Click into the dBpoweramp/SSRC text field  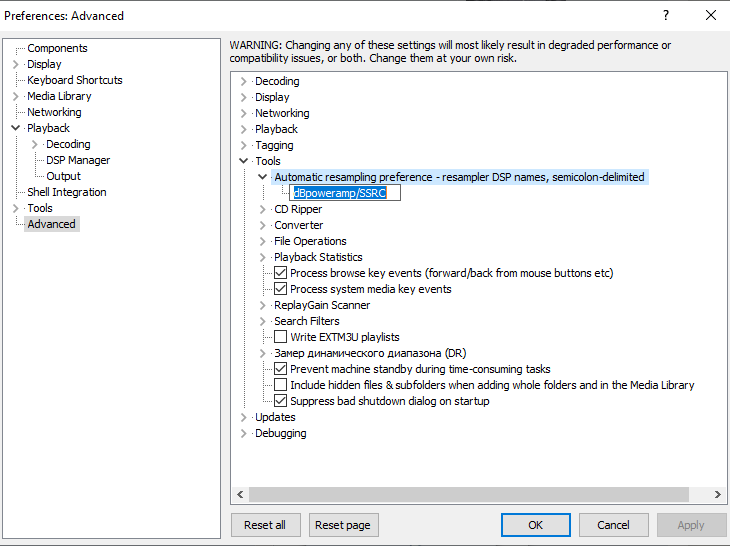click(345, 193)
